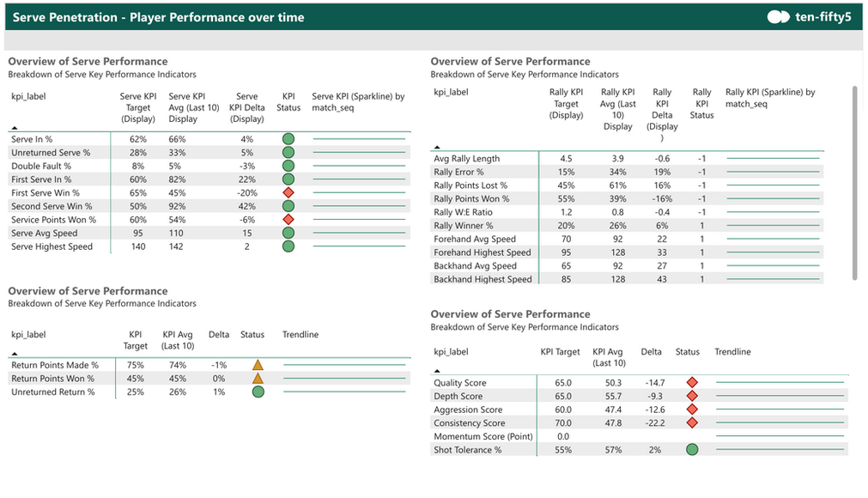Select the red status diamond for Quality Score
Viewport: 868px width, 498px height.
click(x=693, y=383)
